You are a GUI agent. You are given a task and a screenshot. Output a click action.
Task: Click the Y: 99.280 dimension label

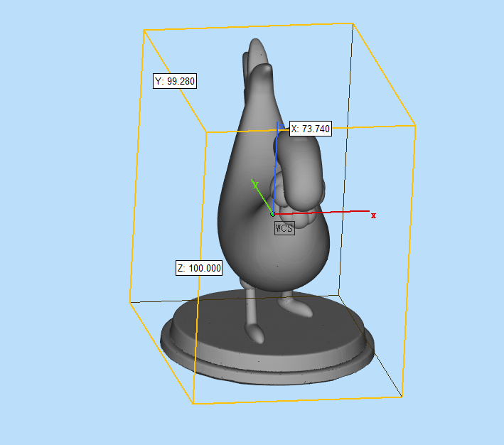coord(175,81)
